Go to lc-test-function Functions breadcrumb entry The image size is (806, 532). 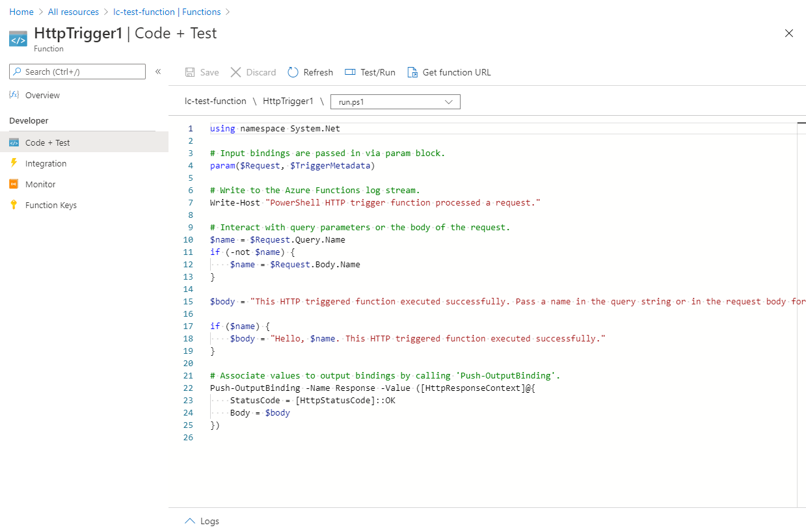coord(168,11)
